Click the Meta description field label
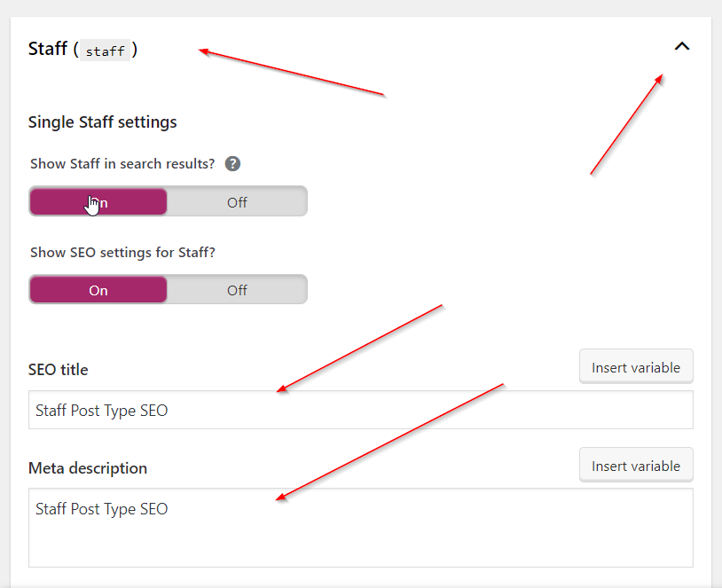Screen dimensions: 722x588 (x=88, y=468)
